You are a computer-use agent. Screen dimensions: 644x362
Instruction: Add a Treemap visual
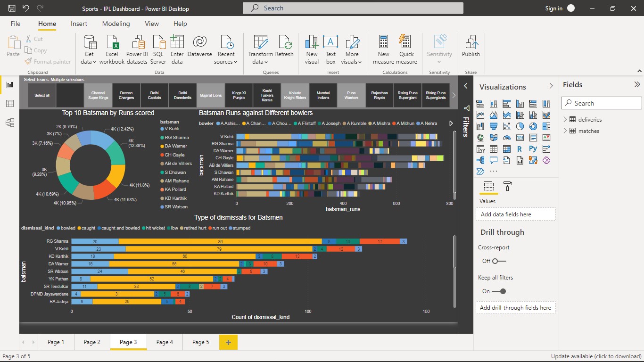(x=546, y=126)
